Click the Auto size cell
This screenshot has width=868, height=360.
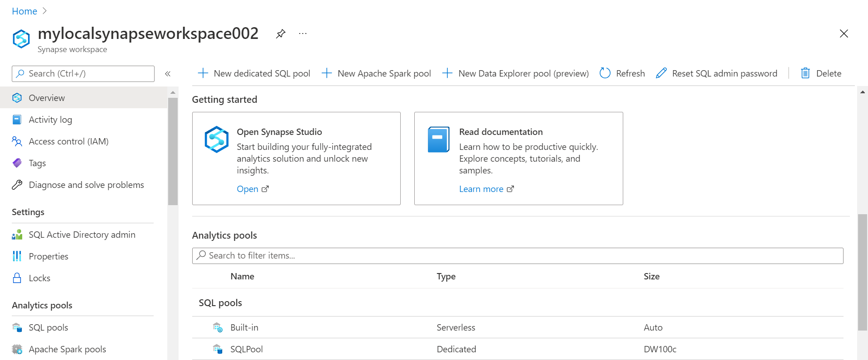coord(653,327)
